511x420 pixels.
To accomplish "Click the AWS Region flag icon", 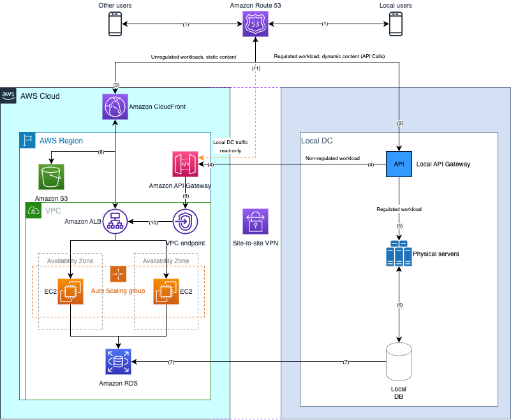I will (x=27, y=140).
